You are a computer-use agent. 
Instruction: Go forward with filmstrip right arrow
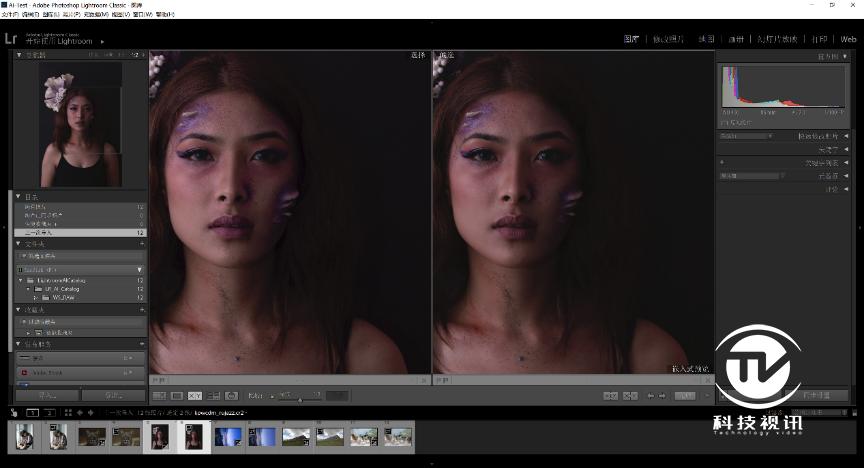point(90,412)
